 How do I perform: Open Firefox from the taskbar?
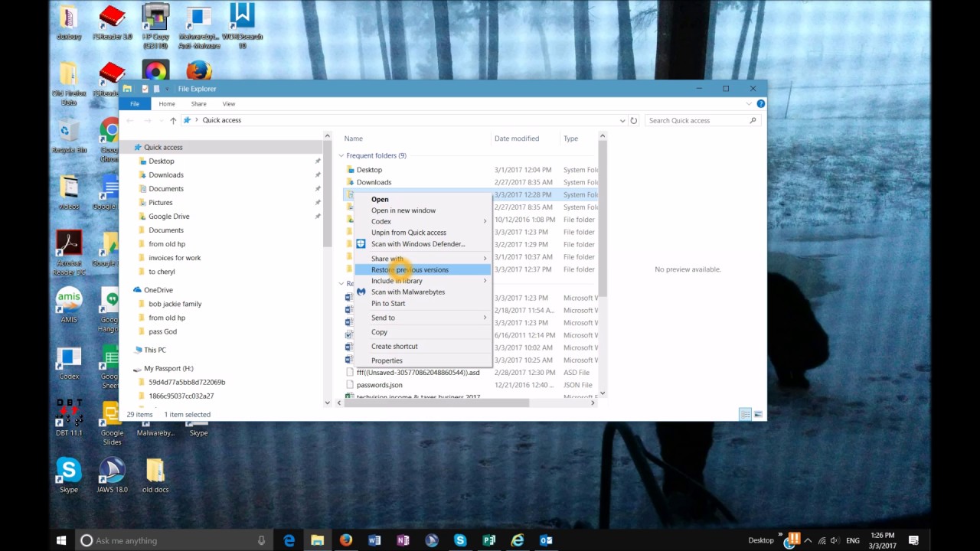pos(346,540)
